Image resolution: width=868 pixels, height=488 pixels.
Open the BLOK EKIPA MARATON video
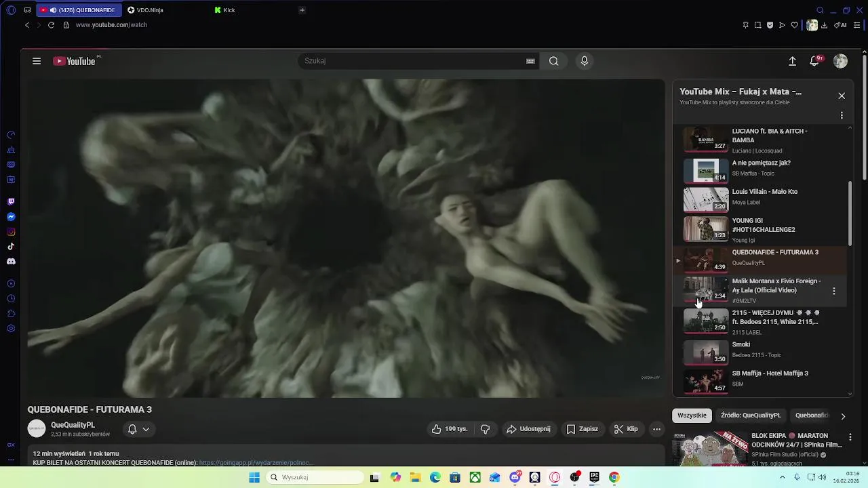point(797,440)
